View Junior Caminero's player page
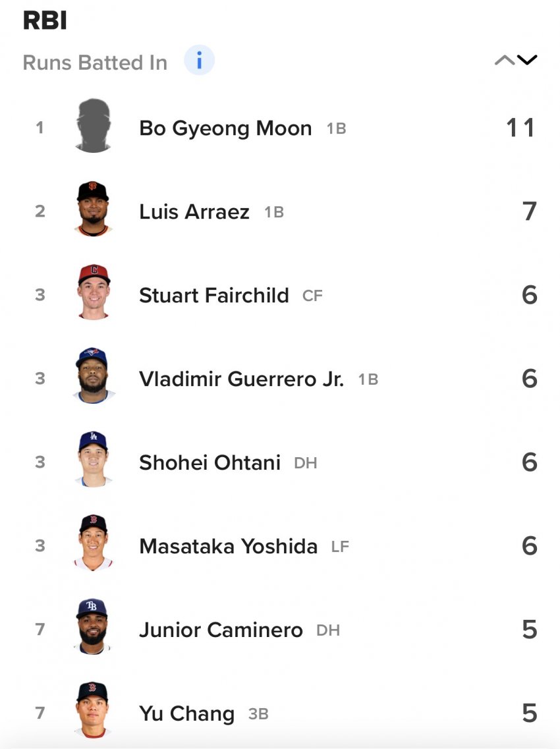 click(x=221, y=630)
